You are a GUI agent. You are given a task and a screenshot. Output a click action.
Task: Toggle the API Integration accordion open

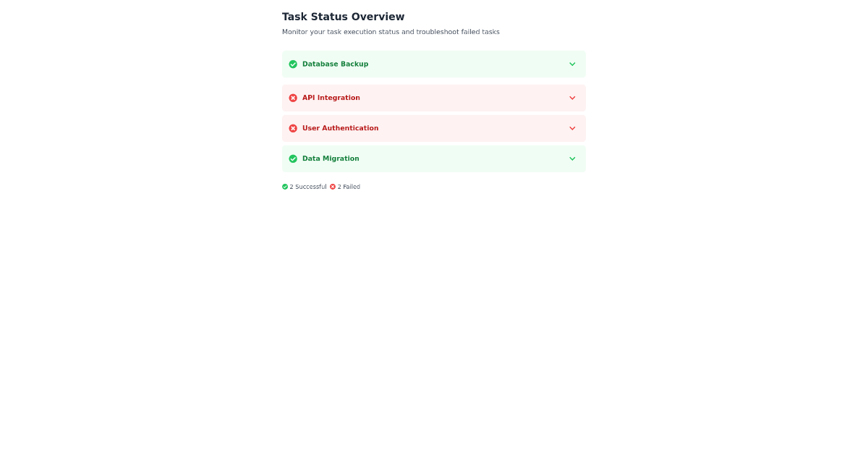click(572, 98)
